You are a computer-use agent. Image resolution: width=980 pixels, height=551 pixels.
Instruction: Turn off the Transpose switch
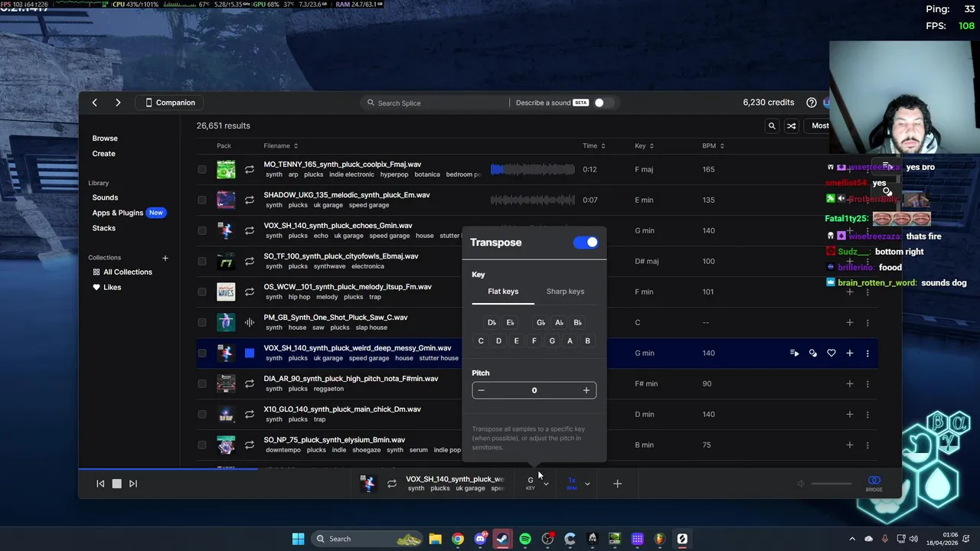pyautogui.click(x=586, y=243)
